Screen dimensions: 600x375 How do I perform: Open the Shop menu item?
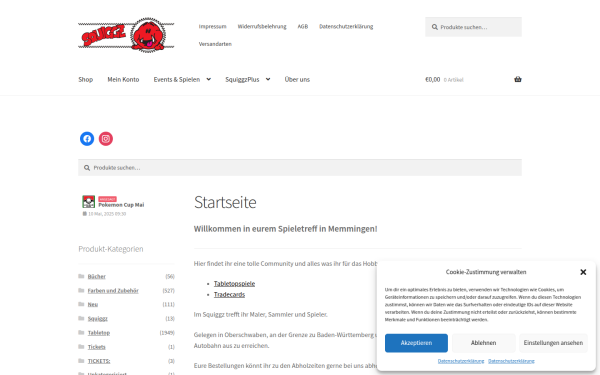coord(86,79)
